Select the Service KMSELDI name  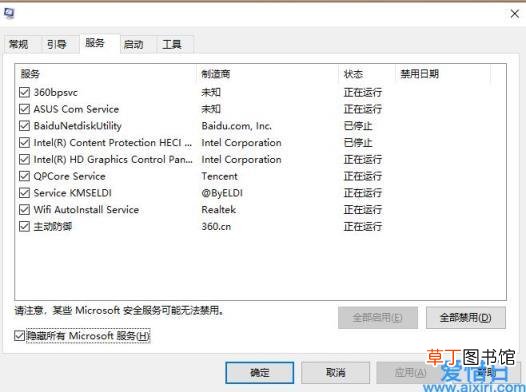coord(72,193)
